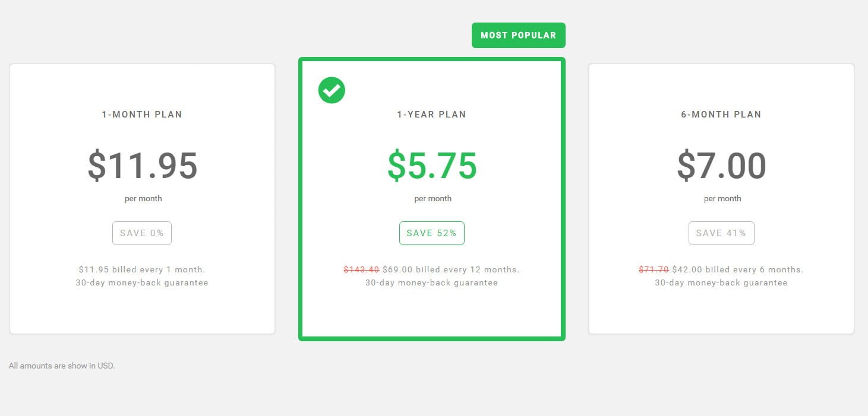The width and height of the screenshot is (868, 416).
Task: Click the $11.95 monthly price
Action: click(143, 166)
